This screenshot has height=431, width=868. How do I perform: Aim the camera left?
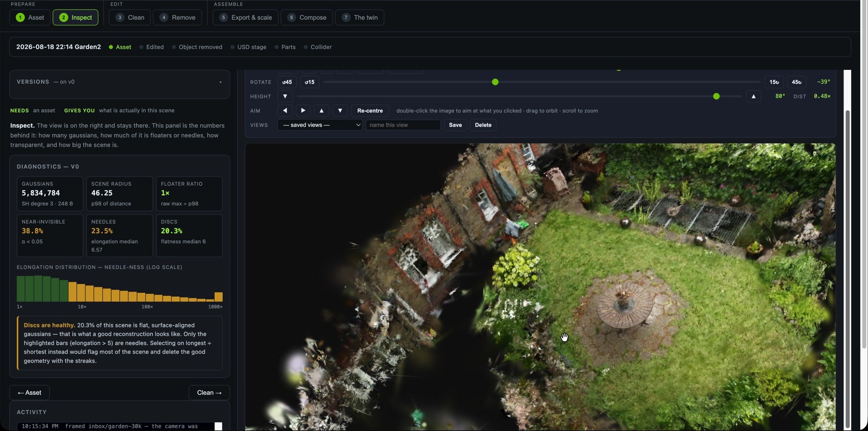coord(285,111)
